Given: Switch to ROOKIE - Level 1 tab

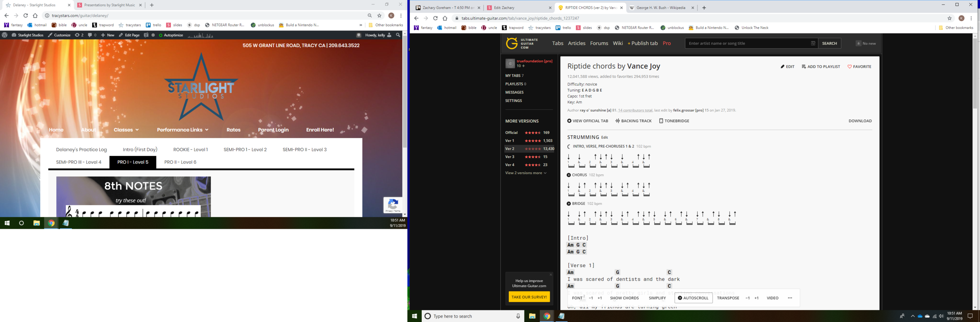Looking at the screenshot, I should click(x=191, y=150).
